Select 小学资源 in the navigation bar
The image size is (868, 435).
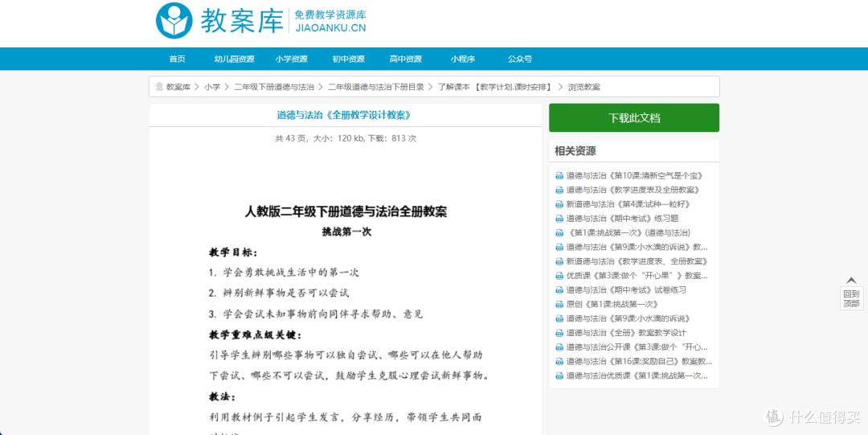[x=291, y=60]
